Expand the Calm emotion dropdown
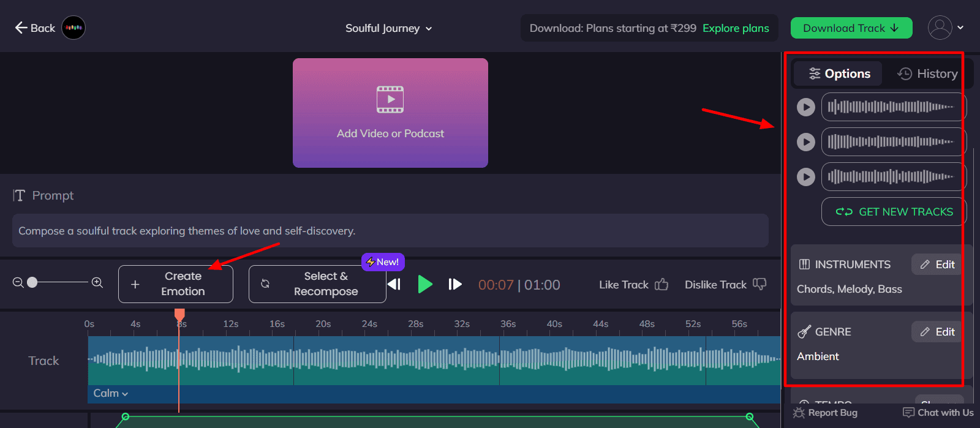This screenshot has height=428, width=980. tap(111, 393)
